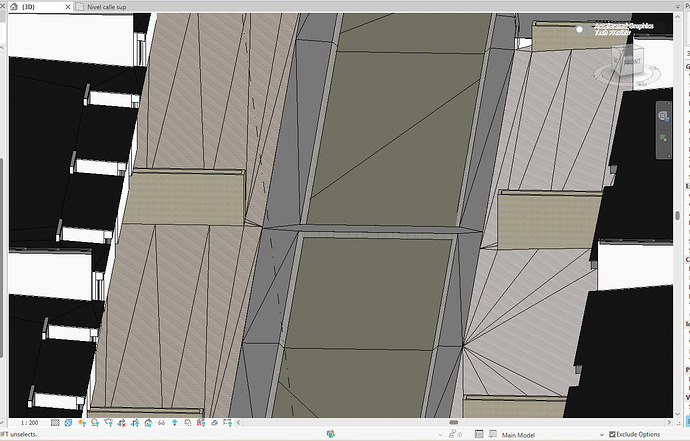Click the Temporary Hide/Isolate glasses icon

161,423
